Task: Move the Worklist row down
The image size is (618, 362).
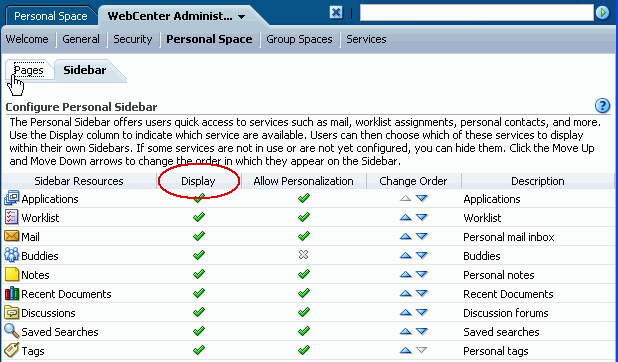Action: click(x=422, y=217)
